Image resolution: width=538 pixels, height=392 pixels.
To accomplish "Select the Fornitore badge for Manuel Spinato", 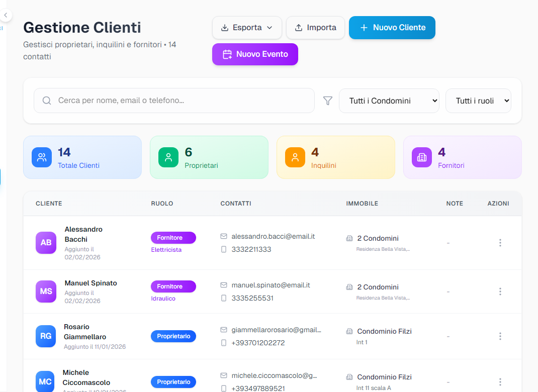I will [x=173, y=285].
